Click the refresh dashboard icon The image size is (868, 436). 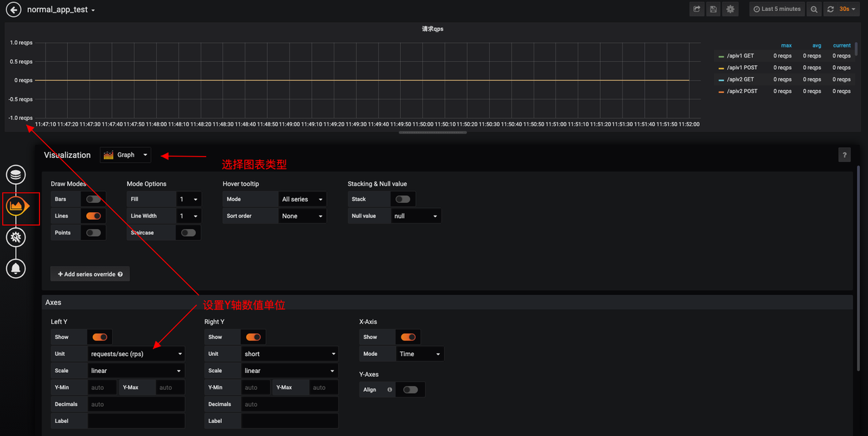click(x=831, y=9)
